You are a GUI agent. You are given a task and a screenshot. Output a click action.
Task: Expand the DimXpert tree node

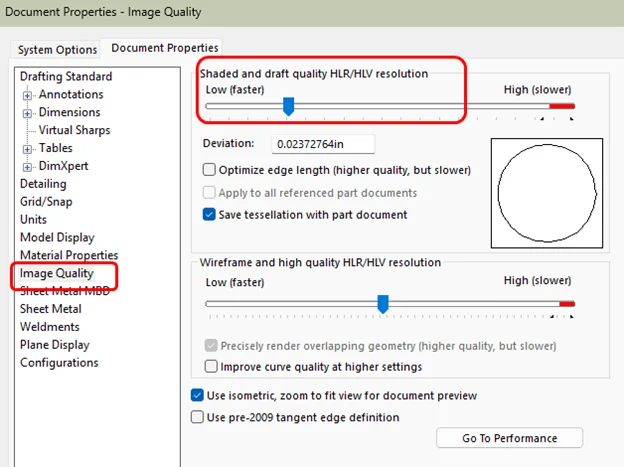28,167
